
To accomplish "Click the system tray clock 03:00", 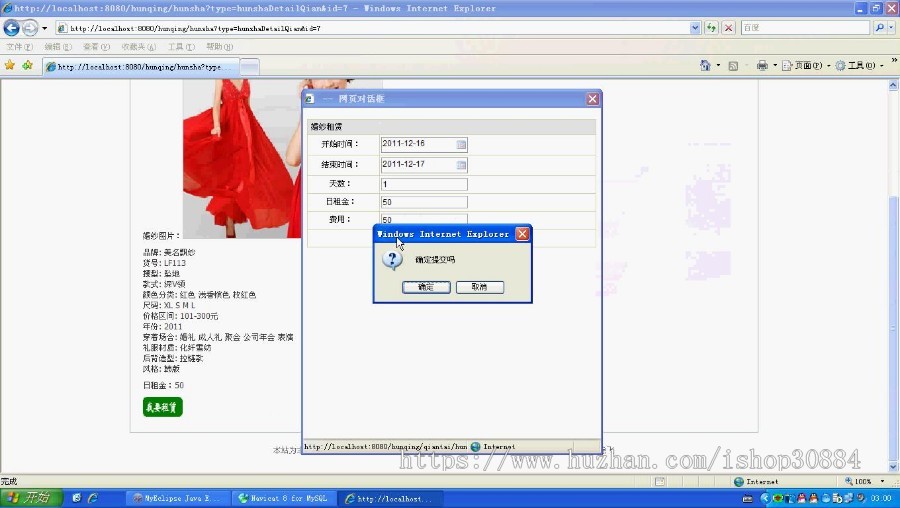I will 881,498.
